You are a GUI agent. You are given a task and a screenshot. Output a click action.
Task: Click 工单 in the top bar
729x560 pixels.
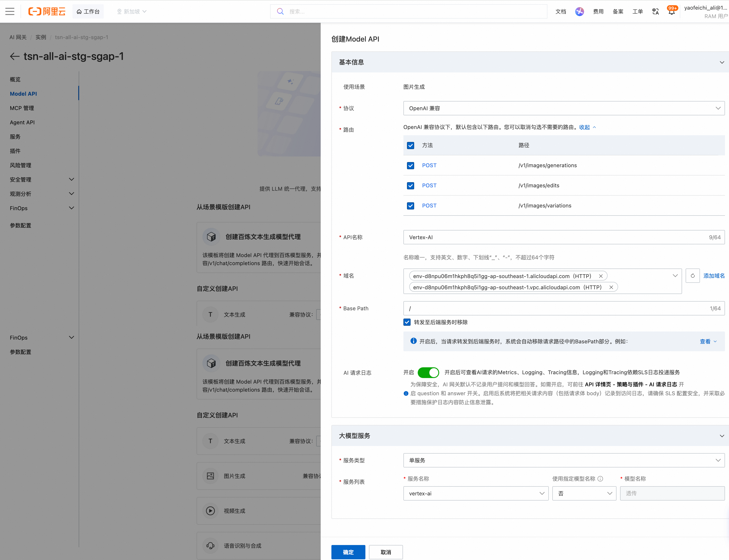click(x=638, y=11)
